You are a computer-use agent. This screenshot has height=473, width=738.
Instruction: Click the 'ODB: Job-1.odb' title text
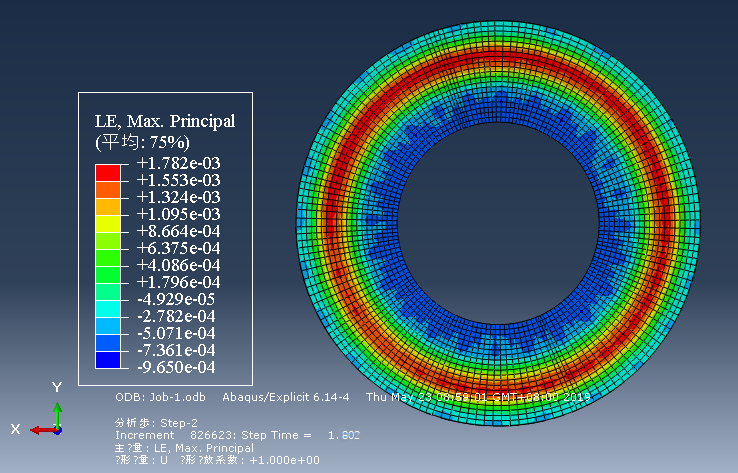click(x=160, y=397)
